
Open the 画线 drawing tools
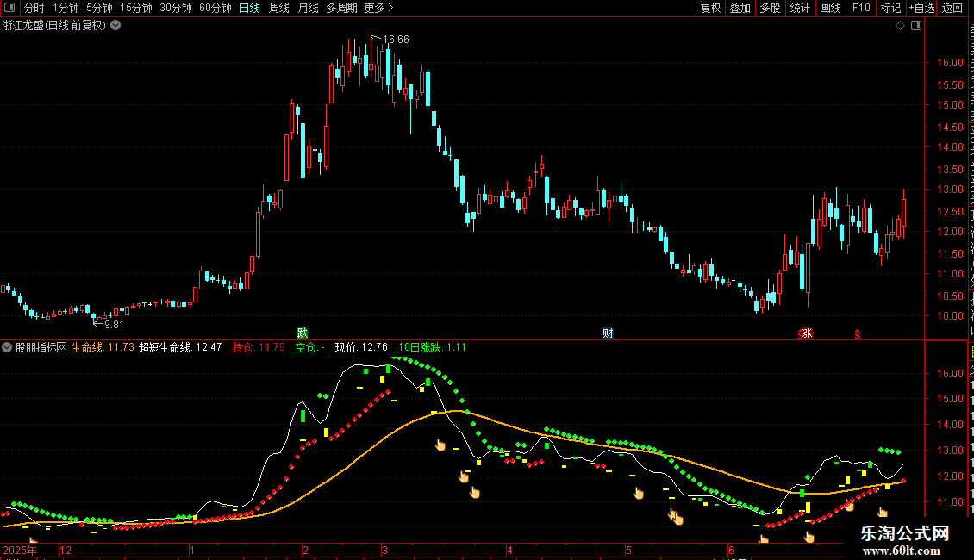tap(831, 8)
